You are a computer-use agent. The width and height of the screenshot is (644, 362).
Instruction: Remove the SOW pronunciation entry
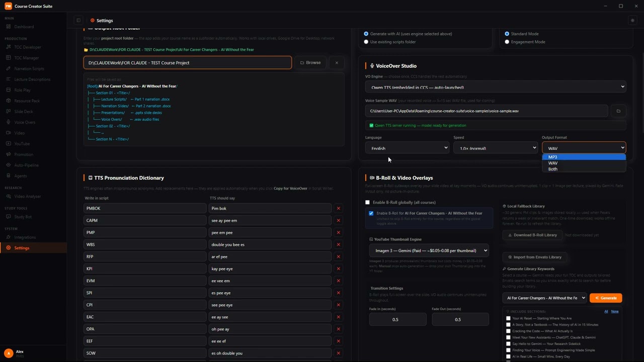pos(338,353)
